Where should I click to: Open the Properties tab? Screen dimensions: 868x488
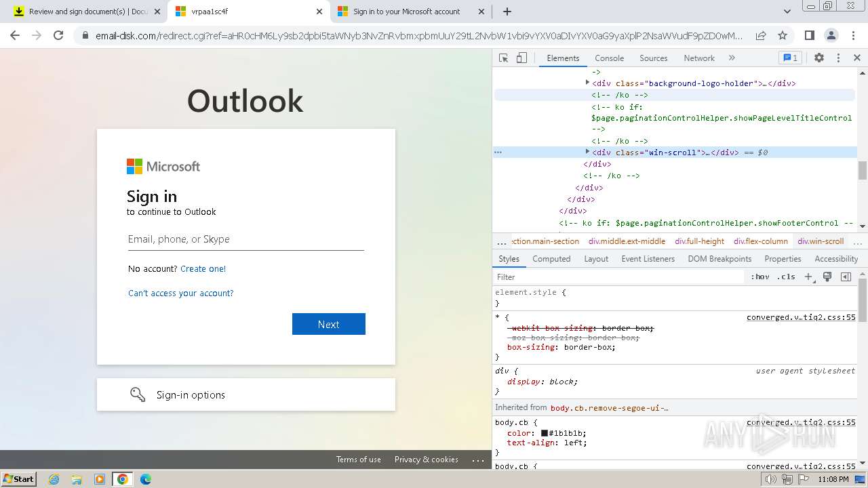pyautogui.click(x=783, y=259)
